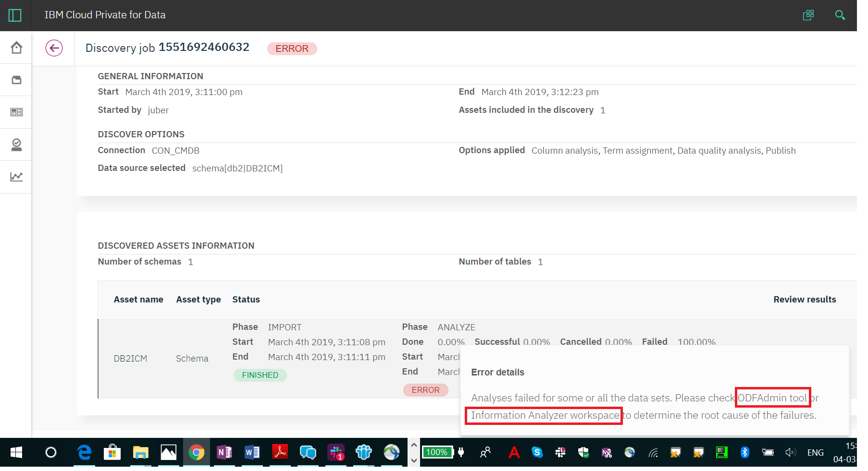
Task: Click DISCOVERED ASSETS INFORMATION heading
Action: click(176, 246)
